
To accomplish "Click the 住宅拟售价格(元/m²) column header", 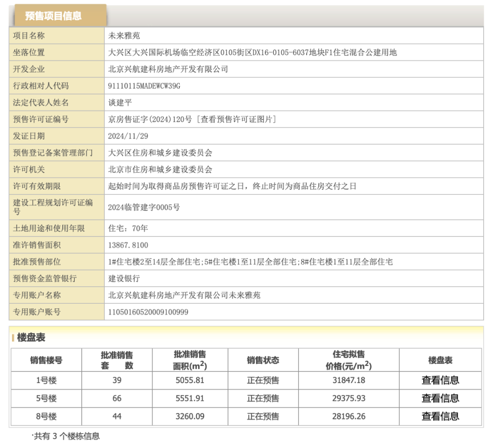I will pyautogui.click(x=349, y=360).
